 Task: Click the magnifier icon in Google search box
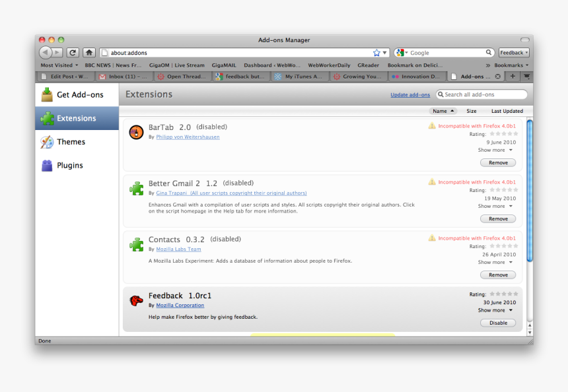(x=488, y=53)
